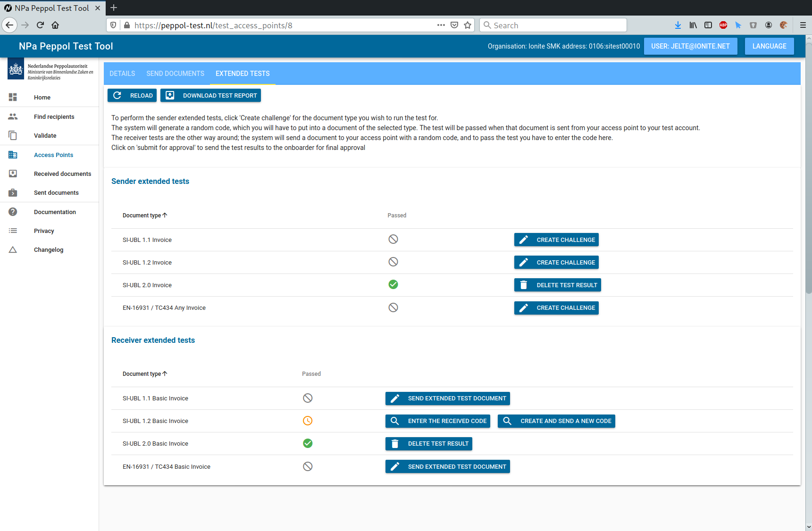The height and width of the screenshot is (531, 812).
Task: Switch to the SEND DOCUMENTS tab
Action: tap(175, 74)
